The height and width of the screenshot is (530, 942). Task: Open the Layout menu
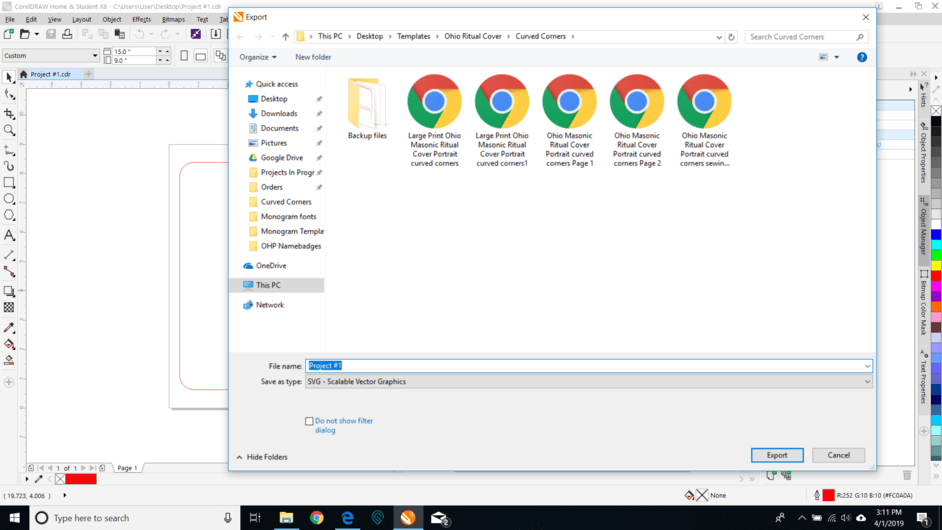point(82,19)
